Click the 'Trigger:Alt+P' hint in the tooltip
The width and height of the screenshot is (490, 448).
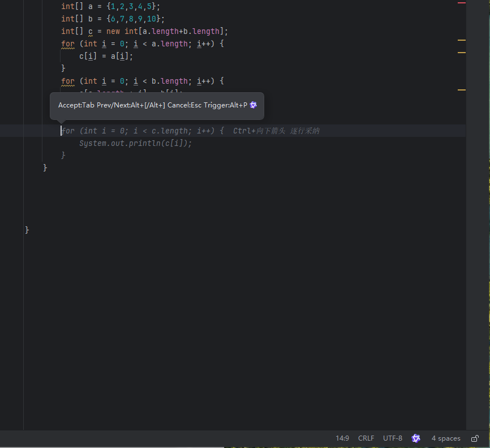tap(225, 105)
